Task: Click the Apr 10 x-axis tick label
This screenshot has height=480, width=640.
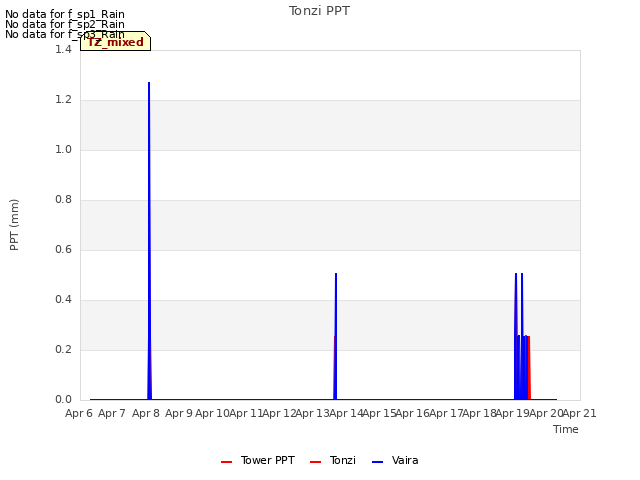Action: (x=212, y=413)
